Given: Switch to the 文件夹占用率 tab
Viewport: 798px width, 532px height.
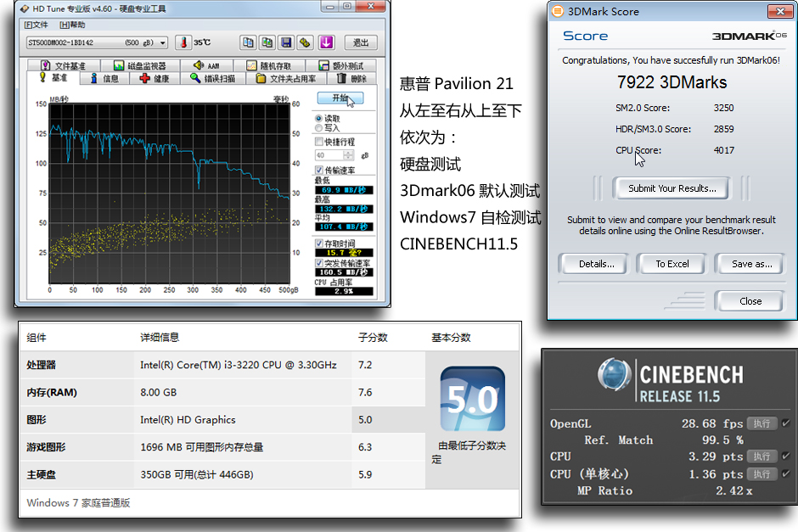Looking at the screenshot, I should (x=285, y=78).
